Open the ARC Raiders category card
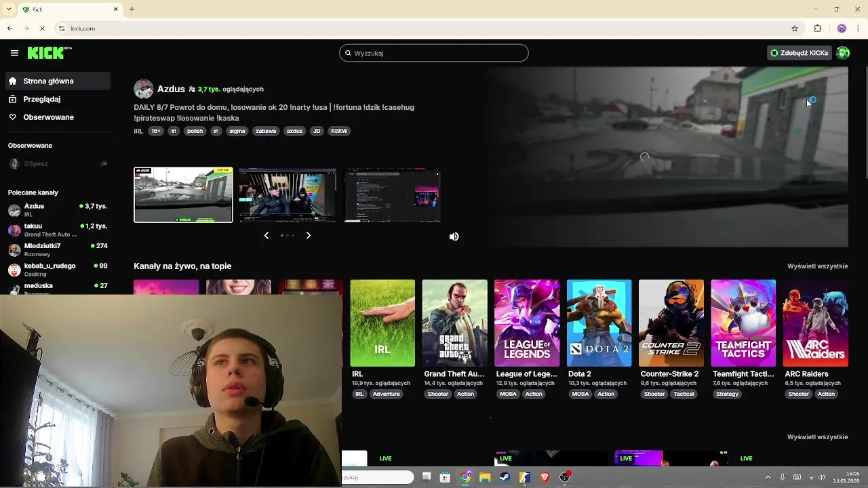 (x=816, y=323)
